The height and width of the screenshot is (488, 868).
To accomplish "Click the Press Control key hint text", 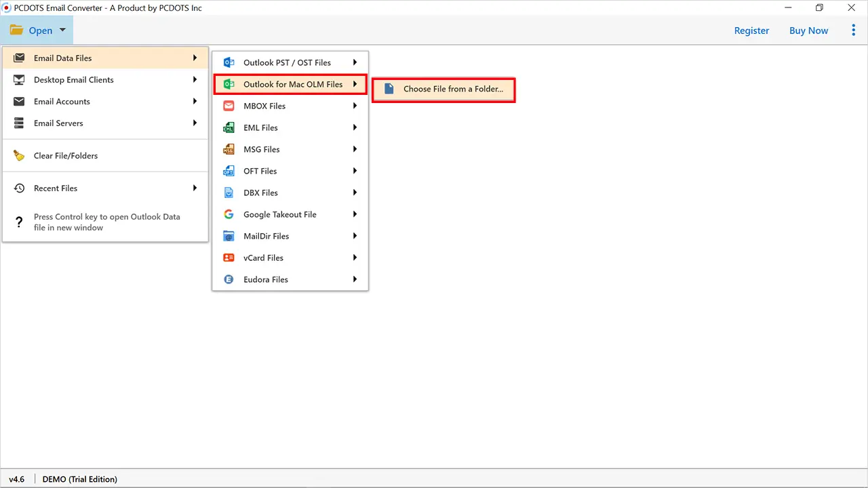I will [x=107, y=222].
